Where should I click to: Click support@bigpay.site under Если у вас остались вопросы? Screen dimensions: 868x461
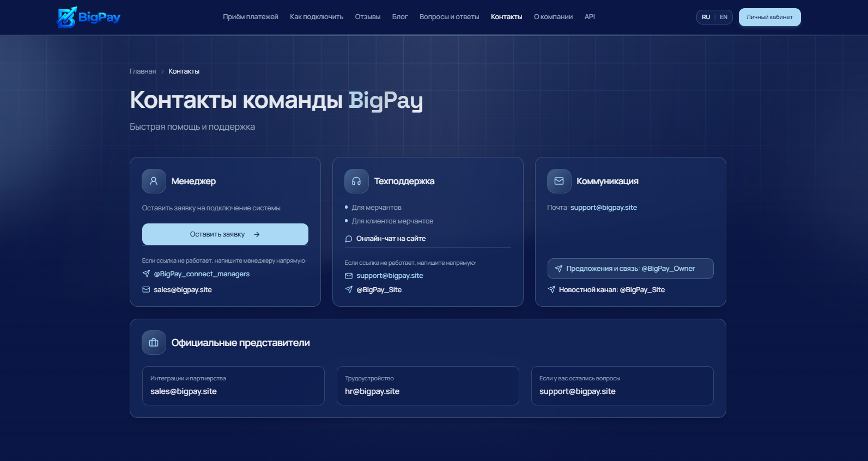point(578,391)
